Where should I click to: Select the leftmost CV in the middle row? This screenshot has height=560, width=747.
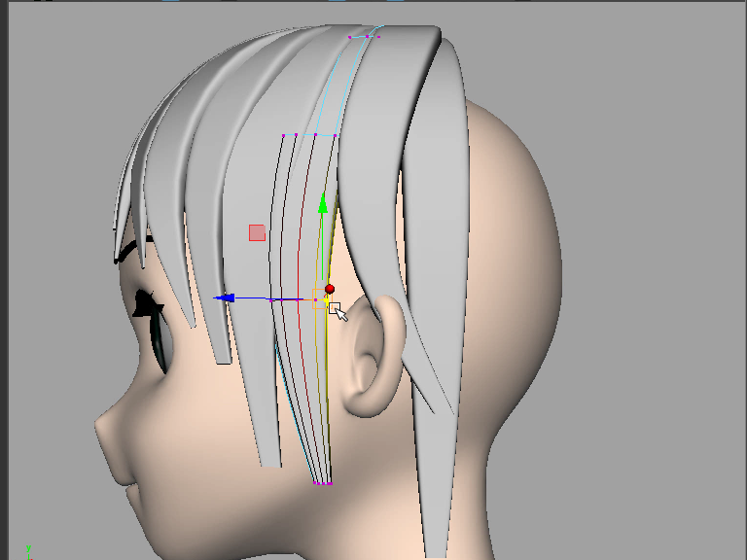point(283,136)
